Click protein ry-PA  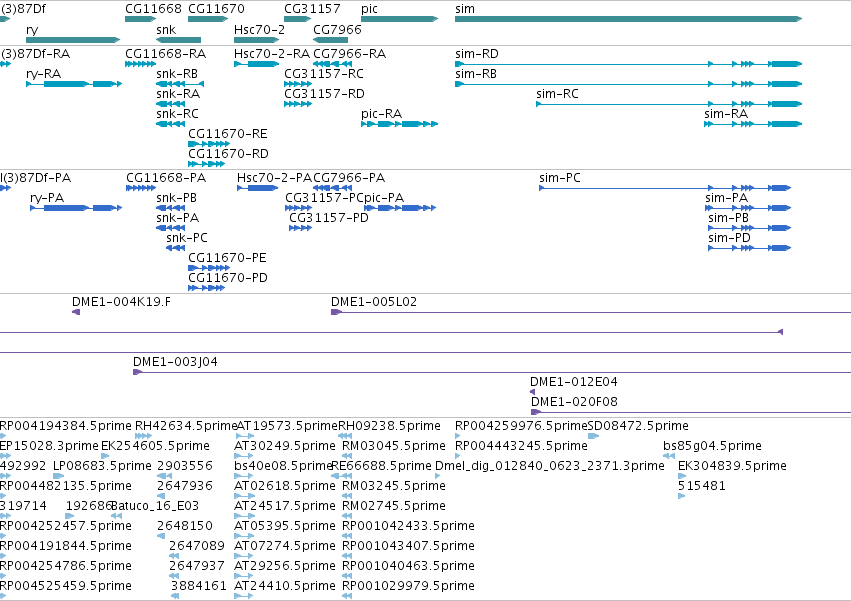point(76,208)
